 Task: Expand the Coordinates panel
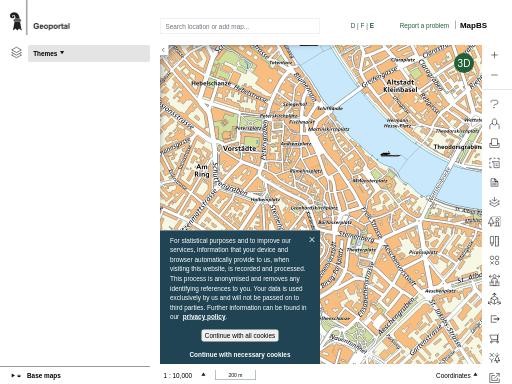tap(456, 375)
